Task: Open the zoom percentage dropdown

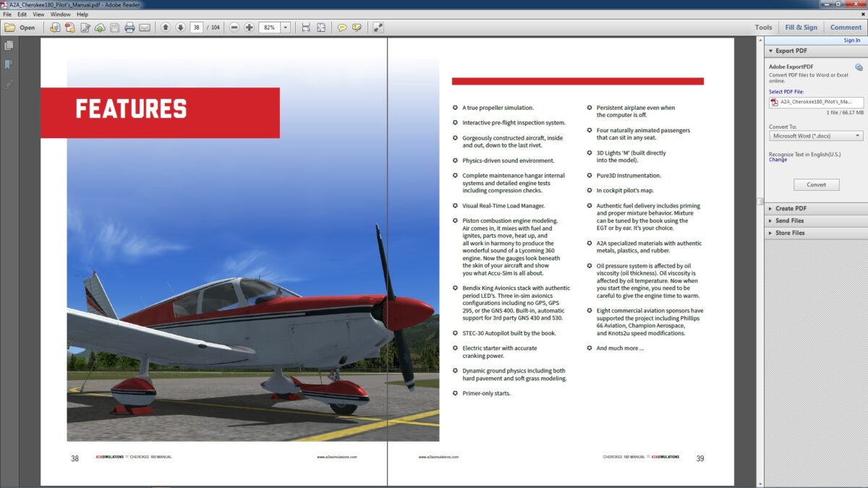Action: click(285, 27)
